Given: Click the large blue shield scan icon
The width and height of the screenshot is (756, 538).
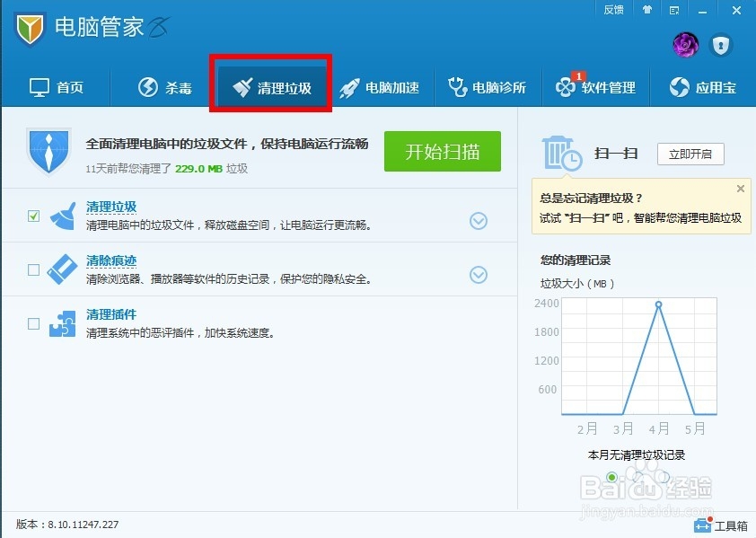Looking at the screenshot, I should [48, 151].
